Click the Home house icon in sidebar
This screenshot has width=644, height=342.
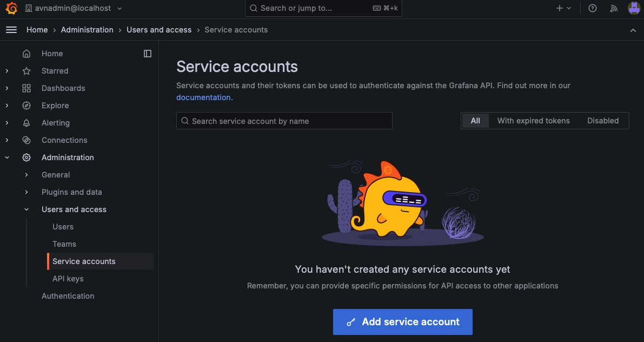tap(26, 54)
